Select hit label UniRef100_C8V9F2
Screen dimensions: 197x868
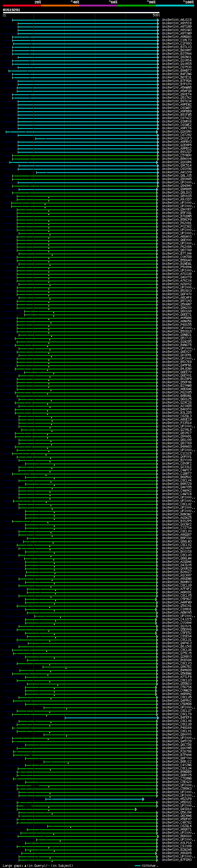click(x=177, y=463)
